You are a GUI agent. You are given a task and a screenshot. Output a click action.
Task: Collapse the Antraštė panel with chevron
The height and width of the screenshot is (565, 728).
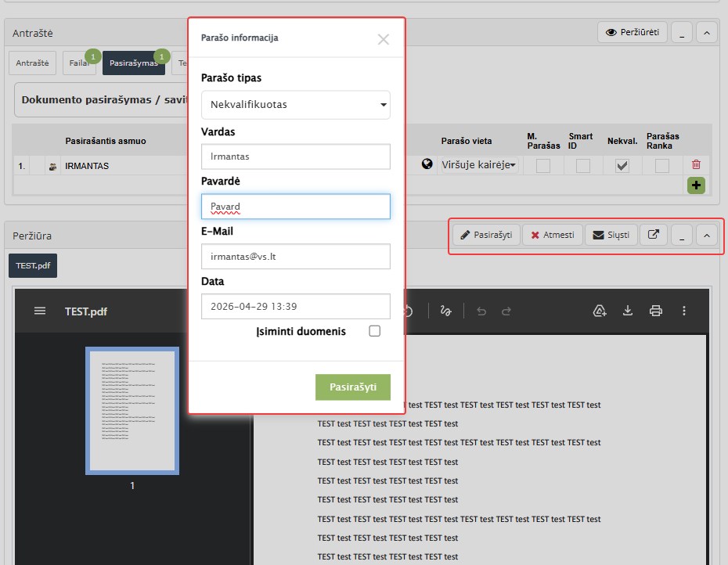(x=707, y=33)
